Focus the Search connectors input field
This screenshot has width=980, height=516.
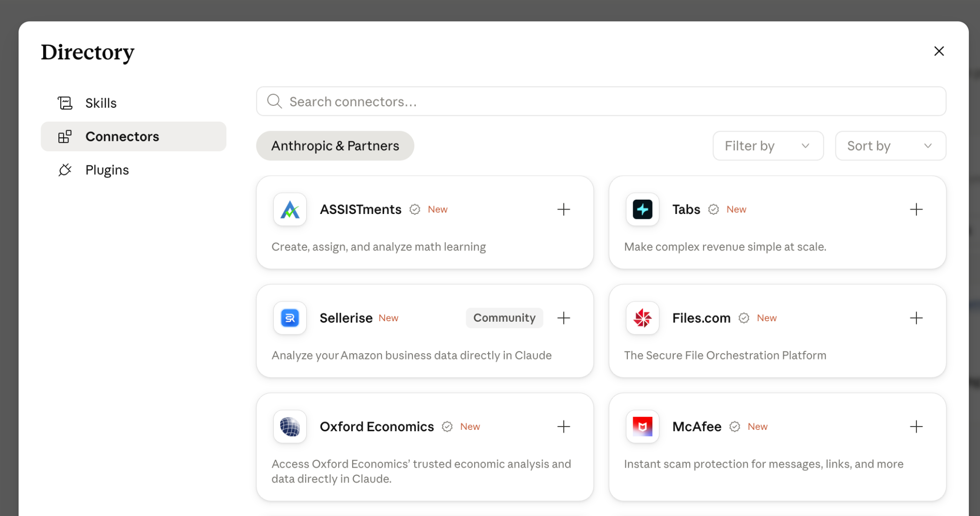[x=601, y=101]
